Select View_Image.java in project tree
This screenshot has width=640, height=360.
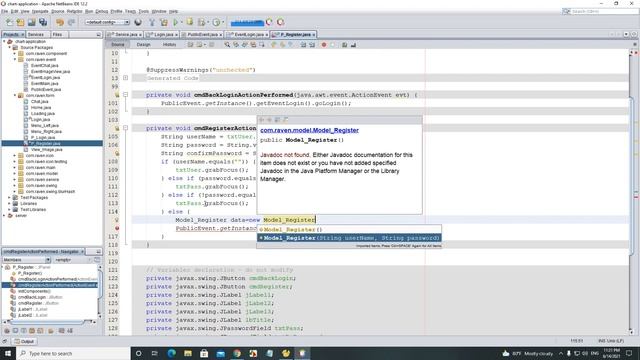pos(47,149)
